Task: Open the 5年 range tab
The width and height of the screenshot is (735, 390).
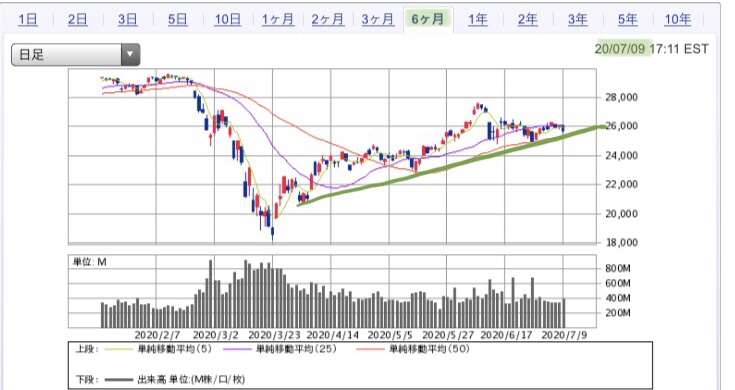Action: click(627, 19)
